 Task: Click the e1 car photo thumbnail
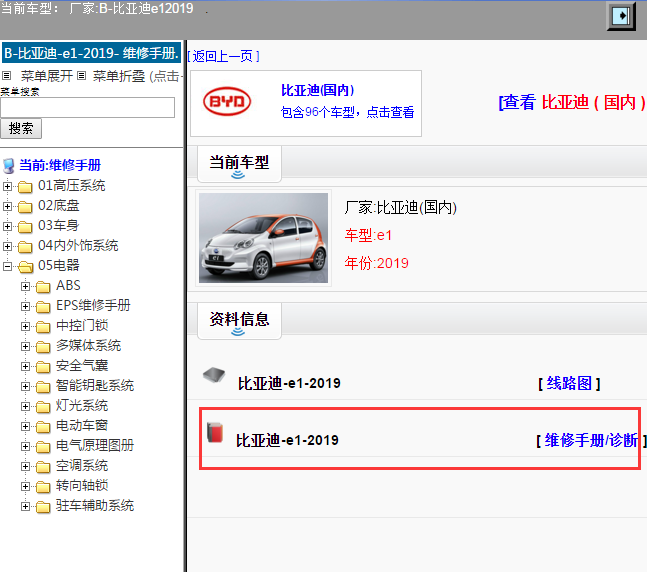point(263,238)
